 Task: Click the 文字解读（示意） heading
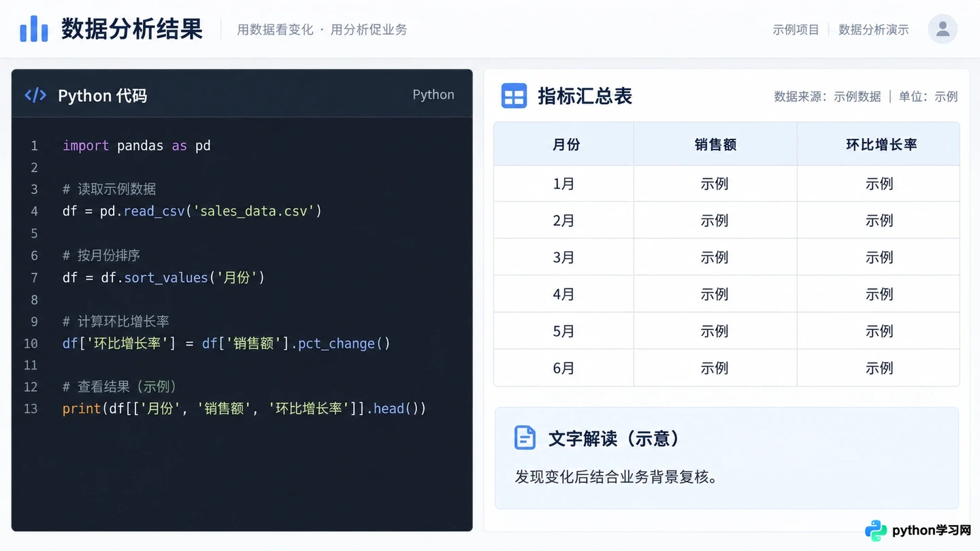click(614, 438)
